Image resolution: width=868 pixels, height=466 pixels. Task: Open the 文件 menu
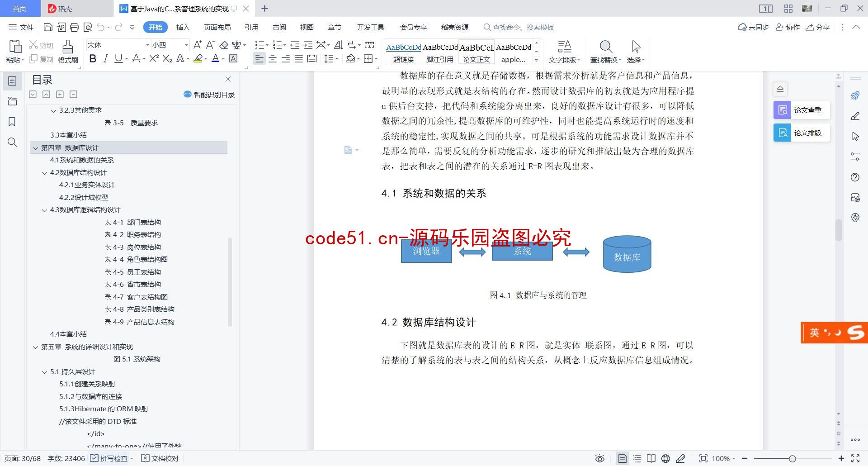[21, 27]
